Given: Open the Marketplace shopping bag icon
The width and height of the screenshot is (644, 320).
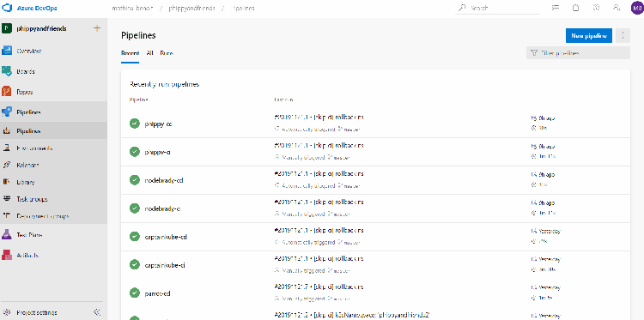Looking at the screenshot, I should coord(576,8).
